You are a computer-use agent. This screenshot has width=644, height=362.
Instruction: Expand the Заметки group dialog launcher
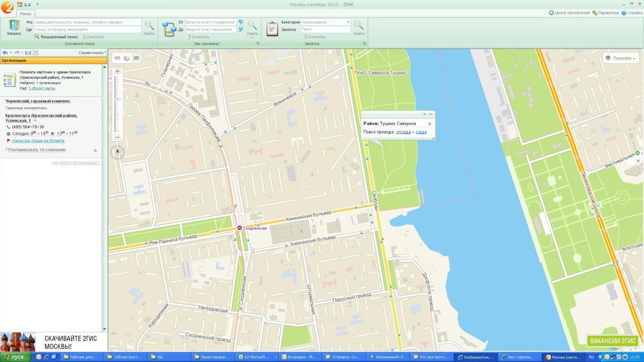365,43
